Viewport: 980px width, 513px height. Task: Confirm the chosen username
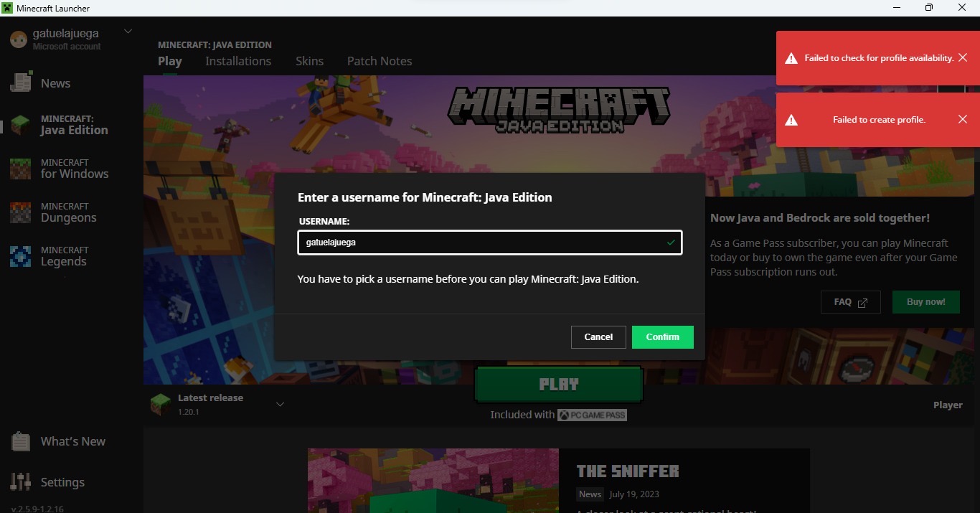(662, 337)
